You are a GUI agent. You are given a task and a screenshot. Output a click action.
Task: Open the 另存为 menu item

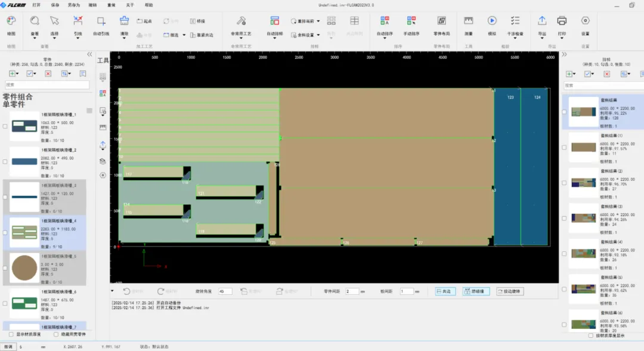coord(74,5)
